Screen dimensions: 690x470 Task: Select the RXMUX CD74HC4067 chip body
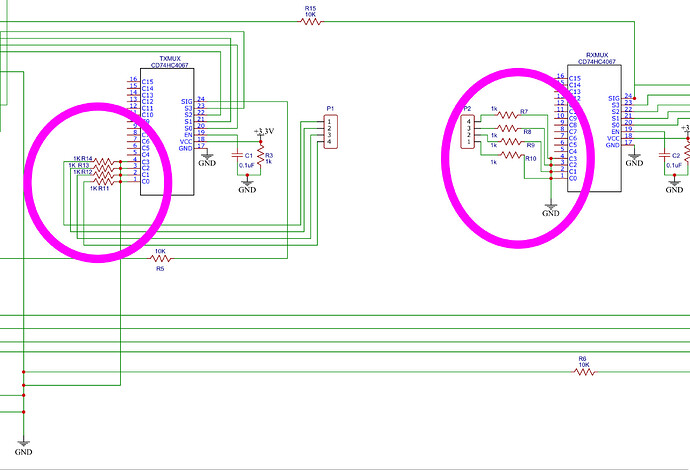[594, 128]
